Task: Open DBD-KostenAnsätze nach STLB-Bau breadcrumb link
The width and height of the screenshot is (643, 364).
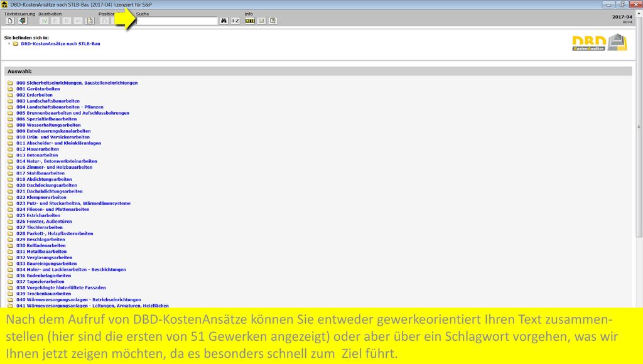Action: point(60,44)
